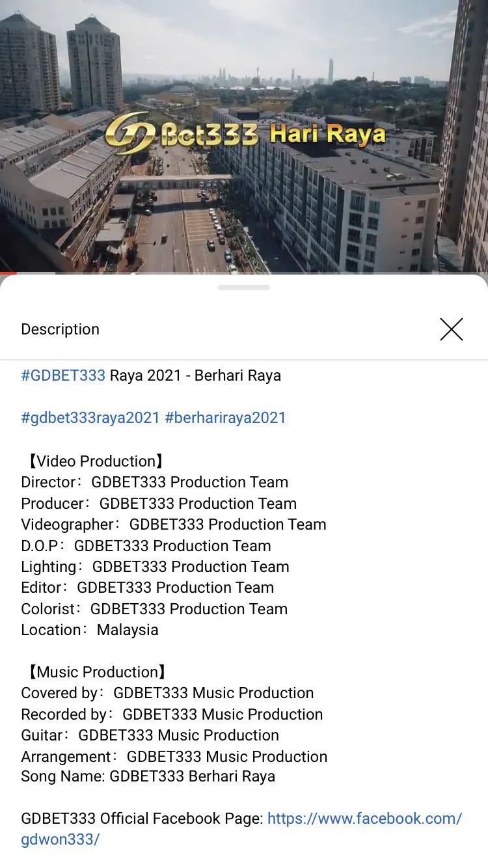The height and width of the screenshot is (868, 488).
Task: Click the red video progress bar
Action: pos(7,273)
